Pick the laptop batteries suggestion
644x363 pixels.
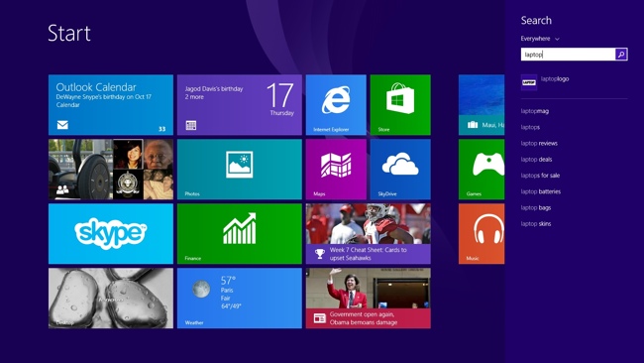tap(541, 191)
